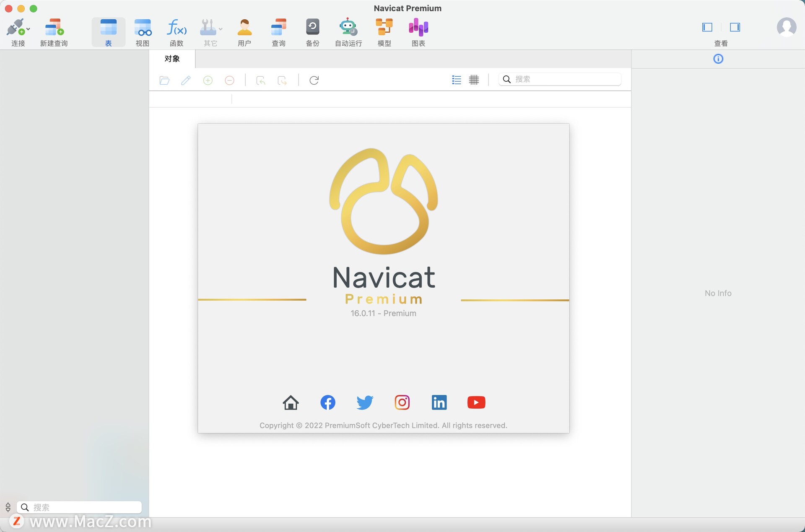Switch object list to detail list view
The image size is (805, 532).
tap(457, 80)
